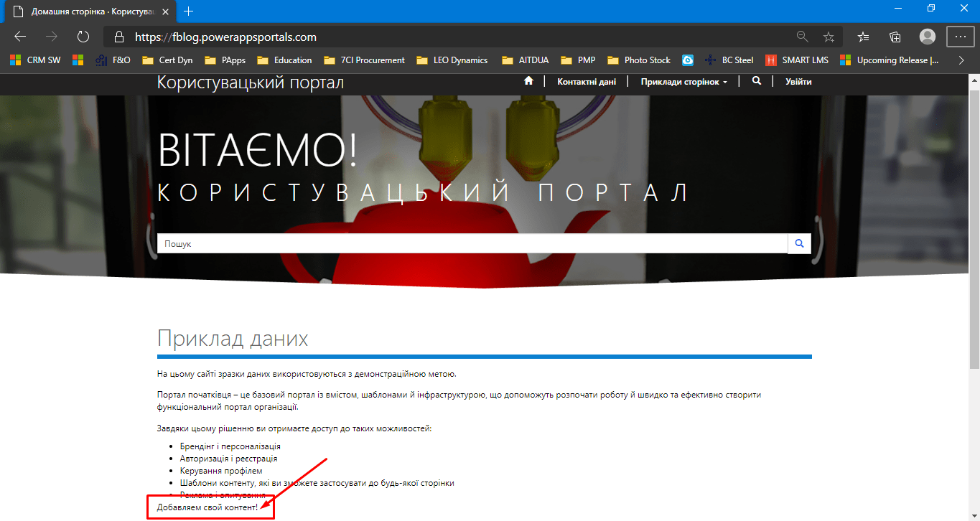Click into the Пошук search field
This screenshot has width=980, height=521.
coord(472,244)
